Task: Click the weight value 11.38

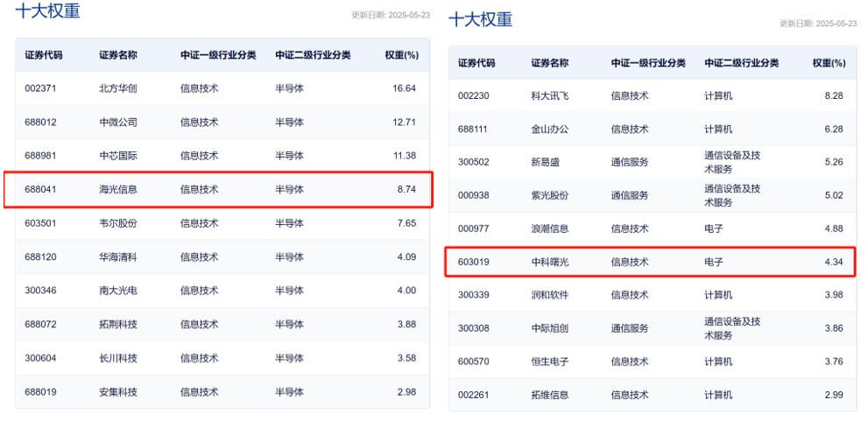Action: [x=404, y=156]
